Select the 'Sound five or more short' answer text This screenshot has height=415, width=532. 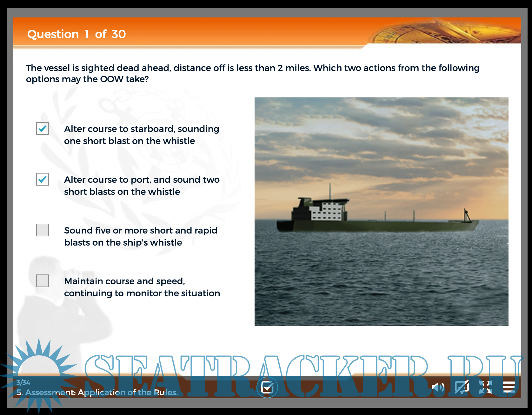141,236
